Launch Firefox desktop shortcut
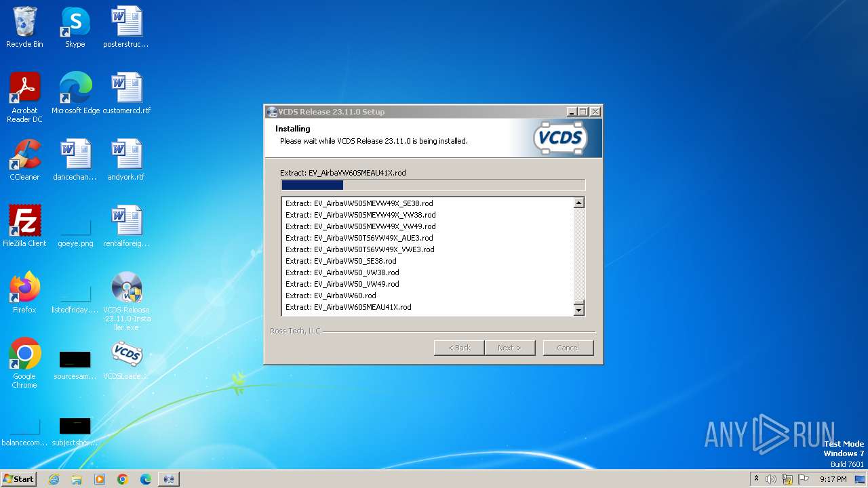Screen dimensions: 868x488 pyautogui.click(x=24, y=292)
